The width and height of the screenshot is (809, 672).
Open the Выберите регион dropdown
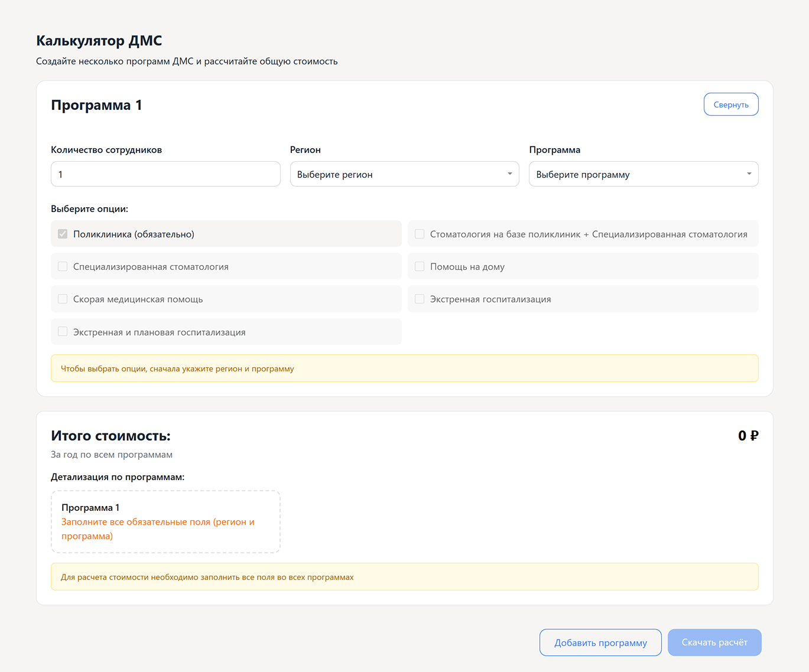click(x=404, y=174)
